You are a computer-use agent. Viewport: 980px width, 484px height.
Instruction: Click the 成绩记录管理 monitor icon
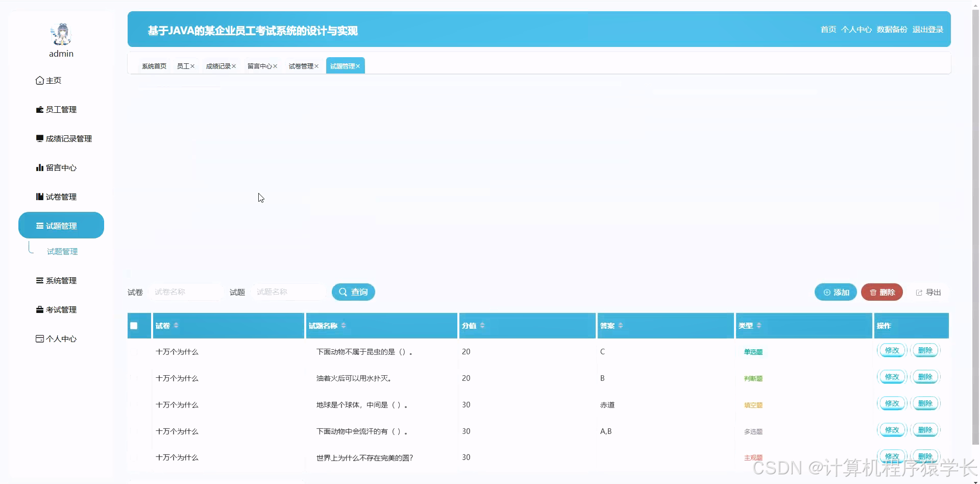pyautogui.click(x=39, y=138)
